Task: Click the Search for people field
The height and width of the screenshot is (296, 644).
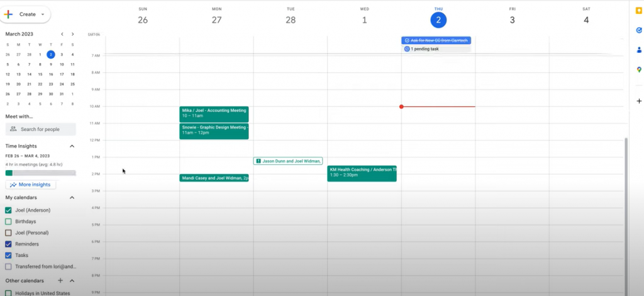Action: point(41,129)
